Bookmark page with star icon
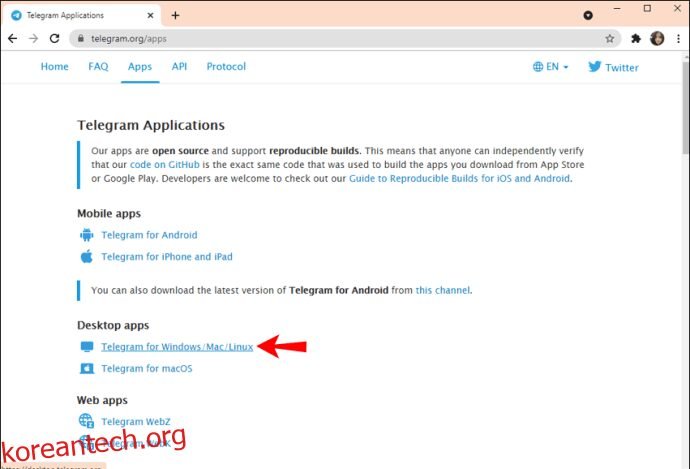This screenshot has width=690, height=469. click(x=609, y=38)
